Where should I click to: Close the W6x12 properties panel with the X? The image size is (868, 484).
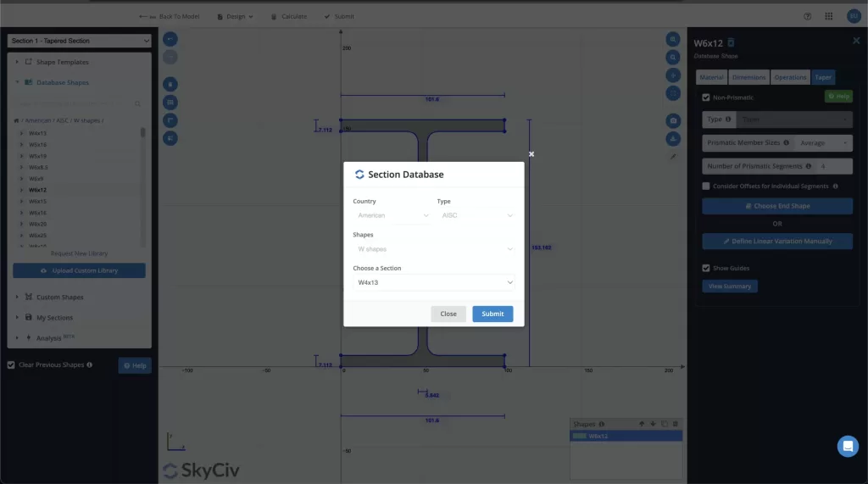pos(856,41)
